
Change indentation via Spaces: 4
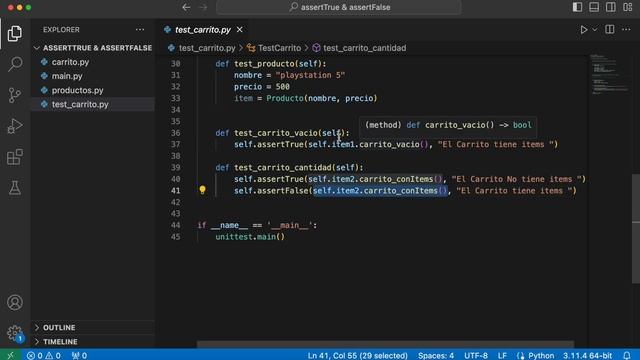coord(436,355)
